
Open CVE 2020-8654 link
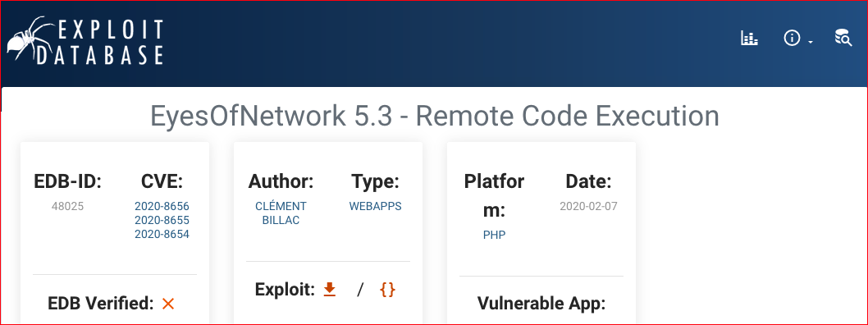coord(162,234)
